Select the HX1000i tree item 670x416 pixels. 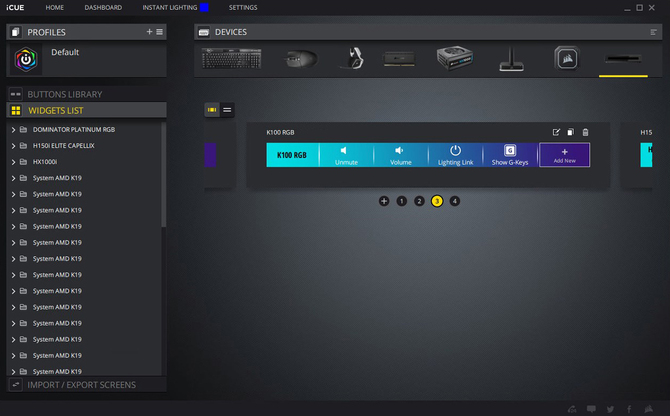point(45,162)
